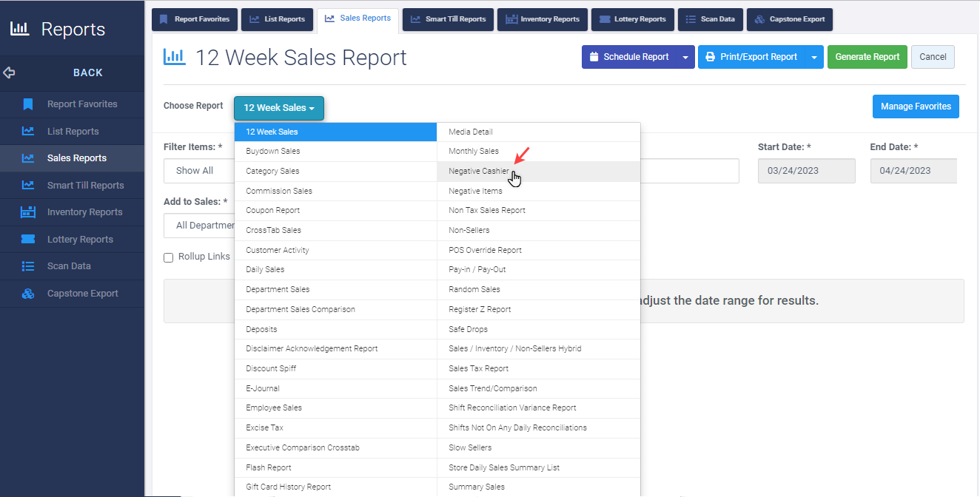The height and width of the screenshot is (497, 980).
Task: Select Coupon Report from the list
Action: (336, 211)
